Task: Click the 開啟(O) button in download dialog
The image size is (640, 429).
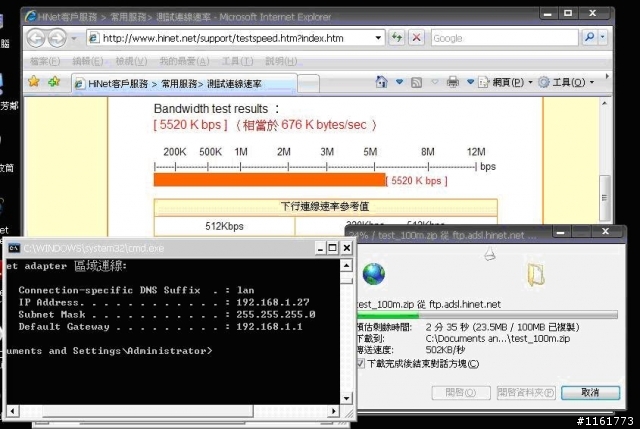Action: click(x=461, y=393)
